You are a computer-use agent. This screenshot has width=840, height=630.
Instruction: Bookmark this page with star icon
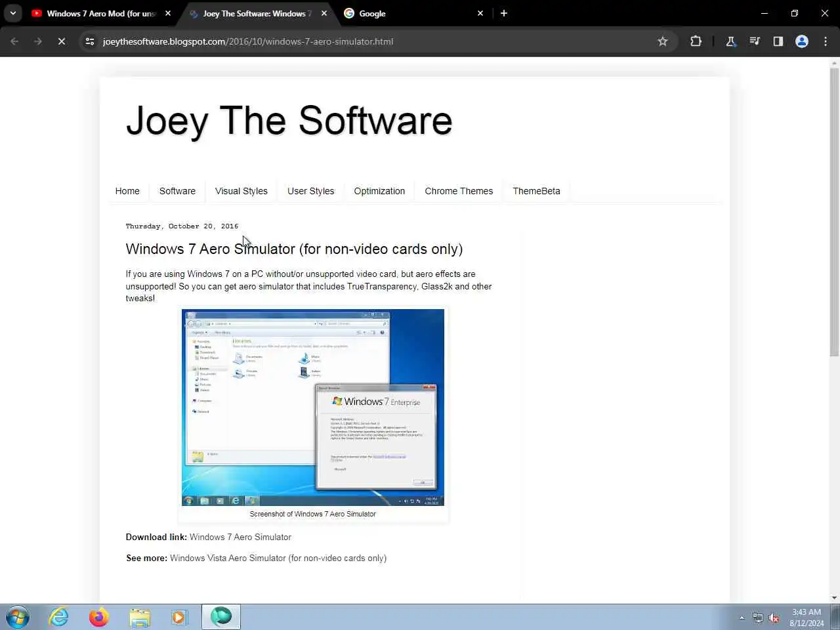663,41
